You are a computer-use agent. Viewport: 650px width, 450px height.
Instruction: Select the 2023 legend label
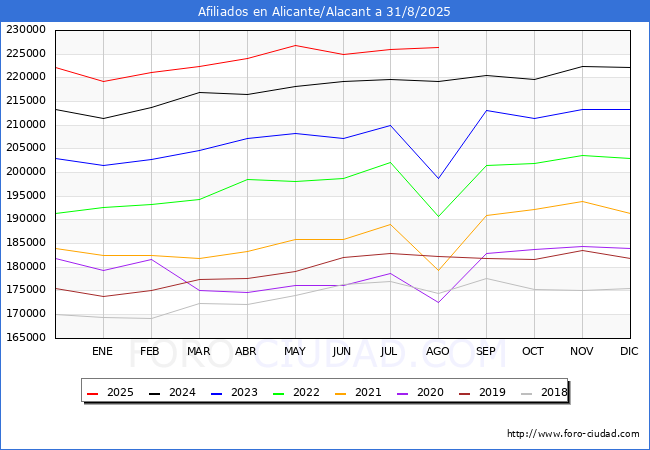pos(244,392)
